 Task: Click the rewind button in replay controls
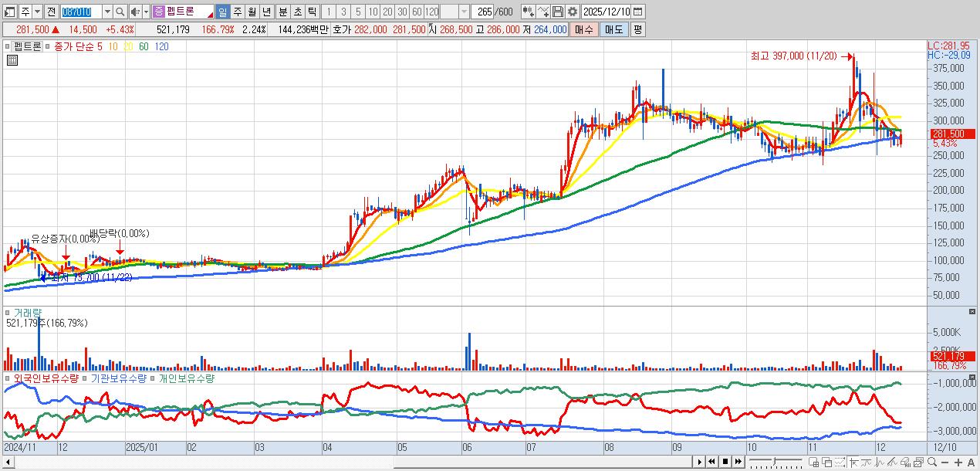[711, 462]
